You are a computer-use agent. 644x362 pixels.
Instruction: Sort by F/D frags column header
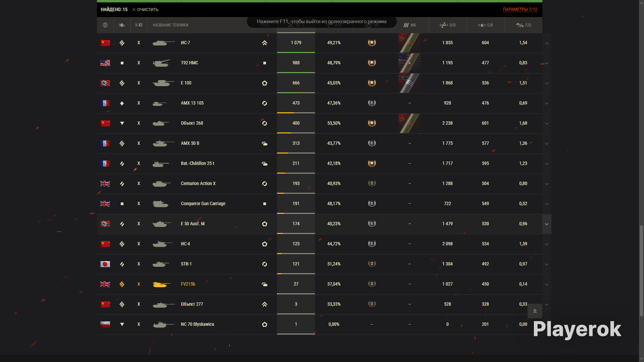[523, 25]
